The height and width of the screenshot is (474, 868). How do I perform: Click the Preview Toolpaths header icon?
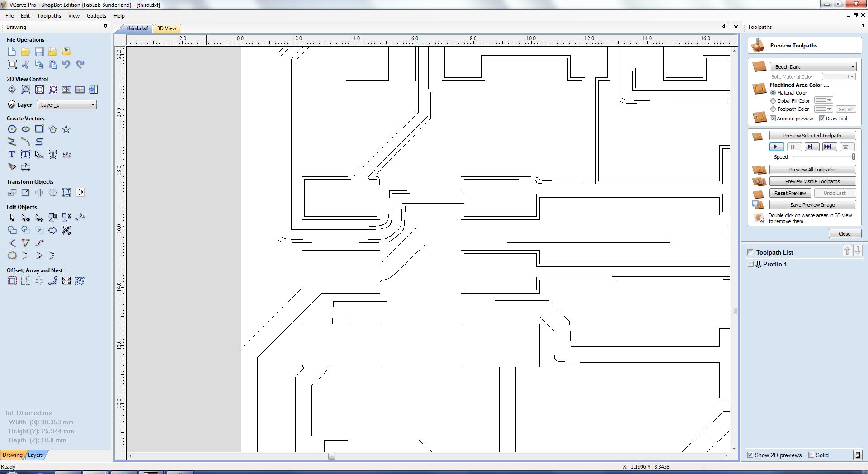pos(758,46)
